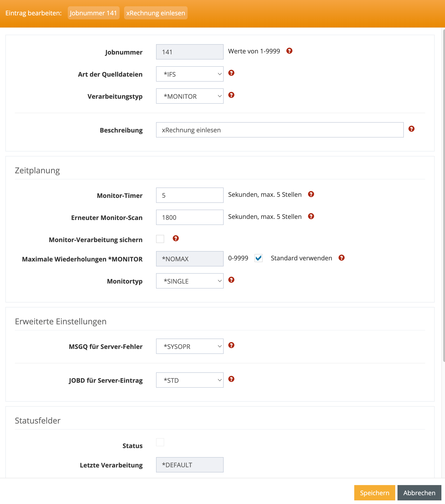Open the Monitortyp *SINGLE dropdown

point(190,281)
